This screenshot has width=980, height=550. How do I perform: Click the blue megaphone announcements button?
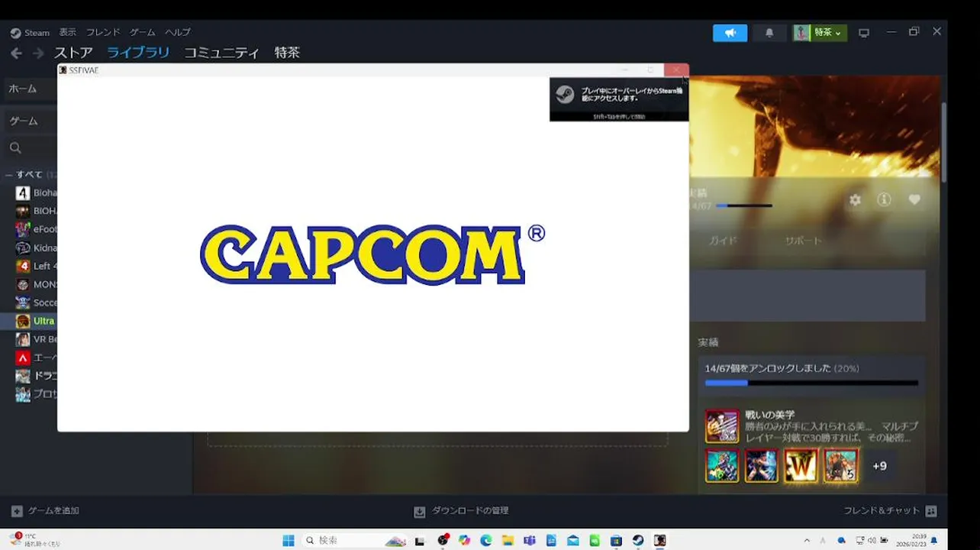click(730, 33)
